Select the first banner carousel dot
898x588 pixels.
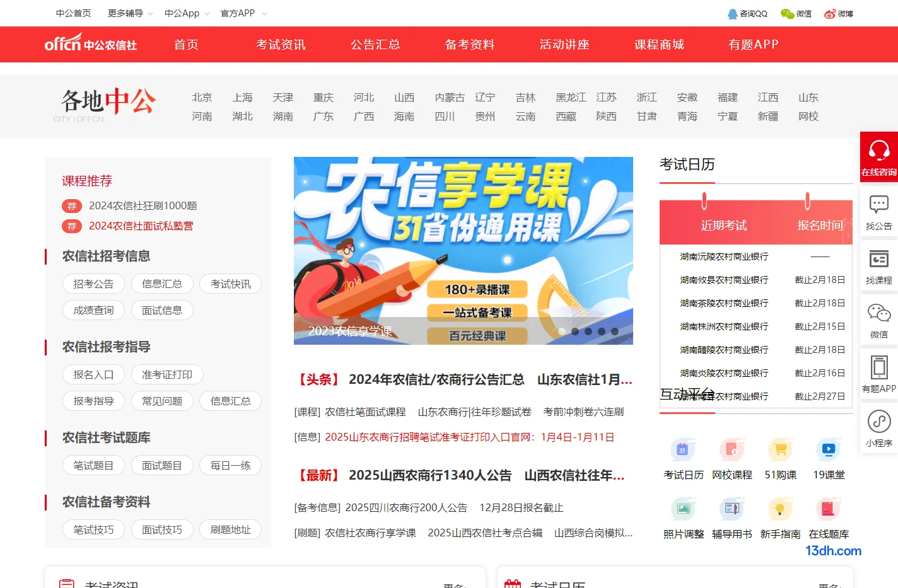(561, 331)
